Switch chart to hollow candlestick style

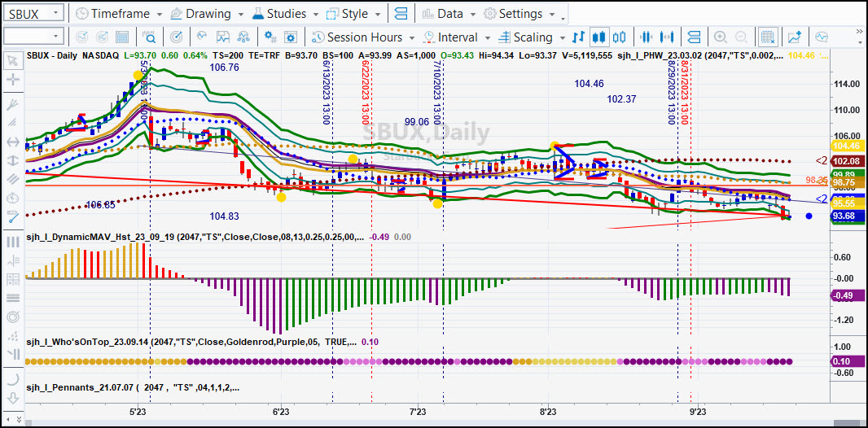pos(619,37)
